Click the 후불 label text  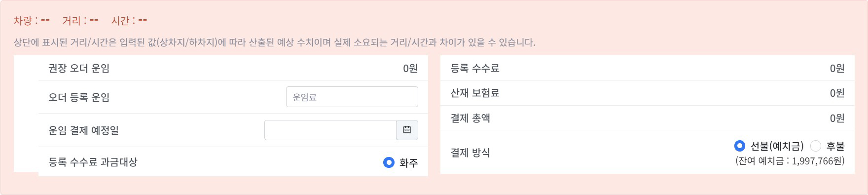835,146
